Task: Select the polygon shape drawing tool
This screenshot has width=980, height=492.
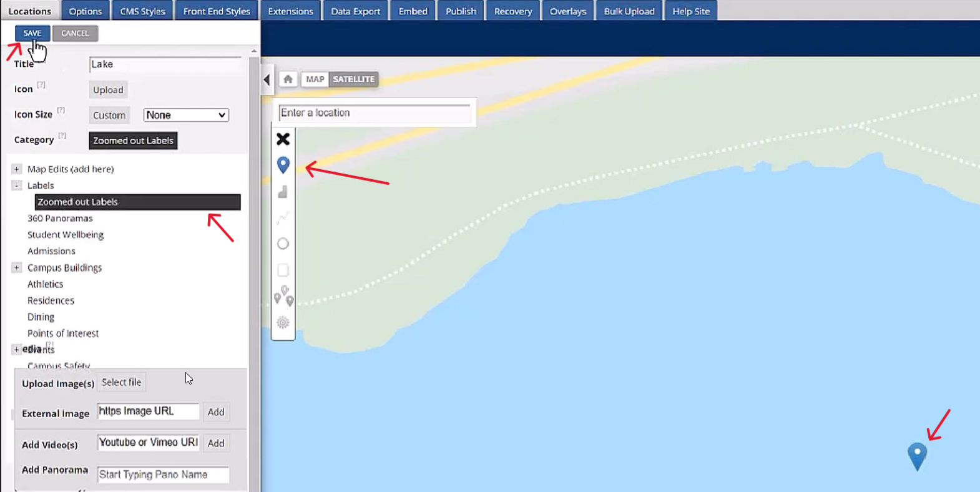Action: [x=283, y=192]
